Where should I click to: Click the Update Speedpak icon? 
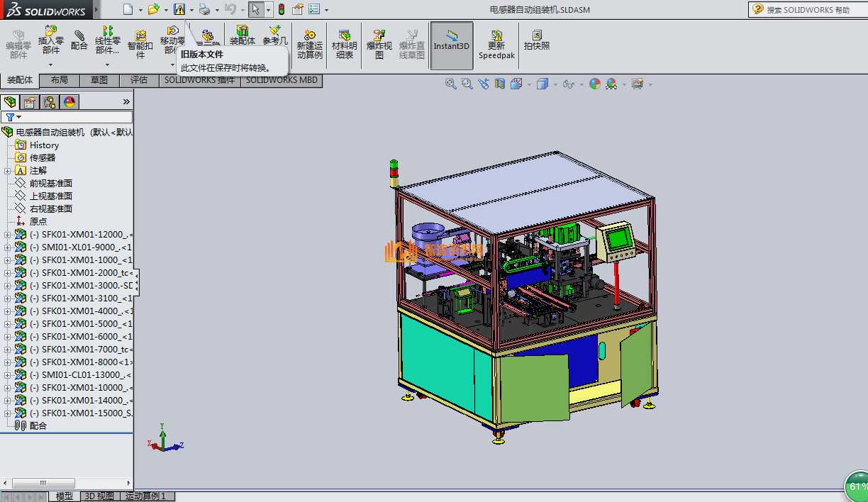pos(496,45)
